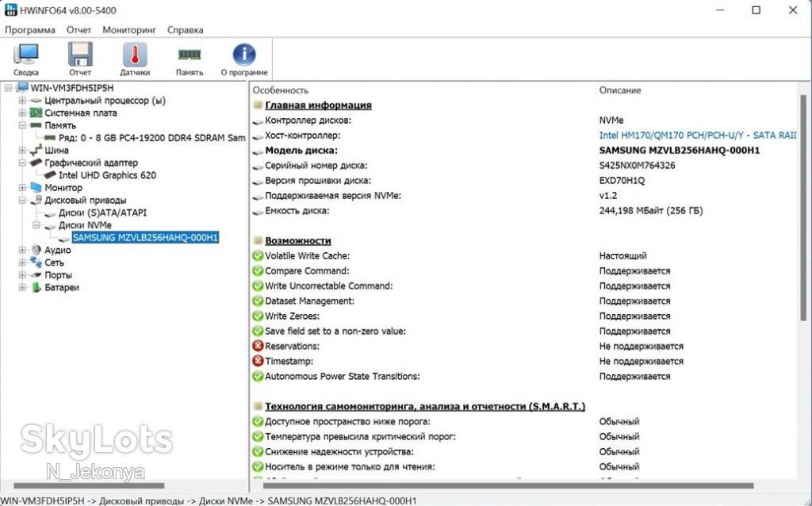
Task: Open the Сводка summary toolbar icon
Action: pos(26,55)
